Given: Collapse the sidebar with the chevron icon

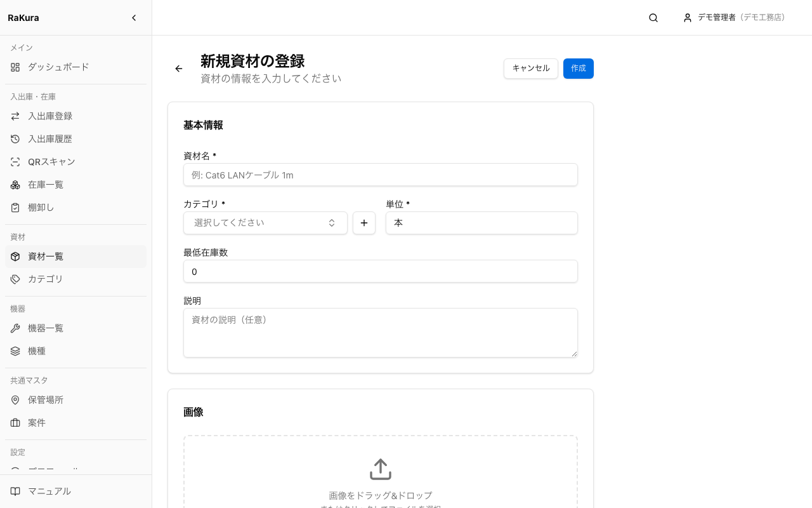Looking at the screenshot, I should 134,18.
